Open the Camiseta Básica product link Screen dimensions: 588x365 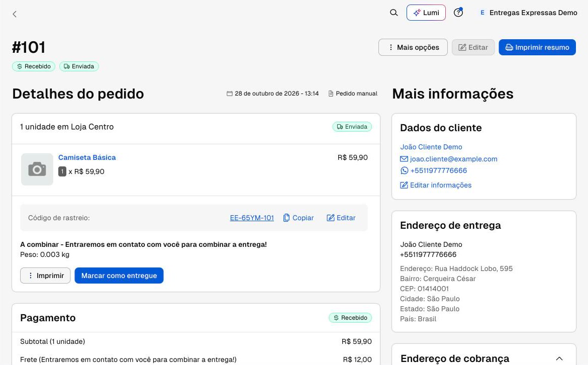click(x=87, y=157)
